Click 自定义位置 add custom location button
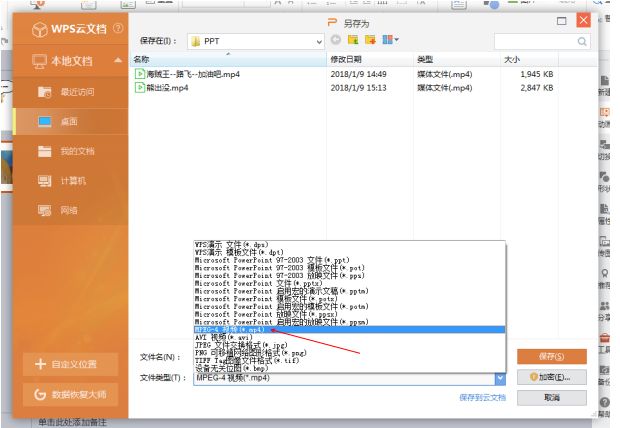Image resolution: width=620 pixels, height=428 pixels. [x=70, y=364]
